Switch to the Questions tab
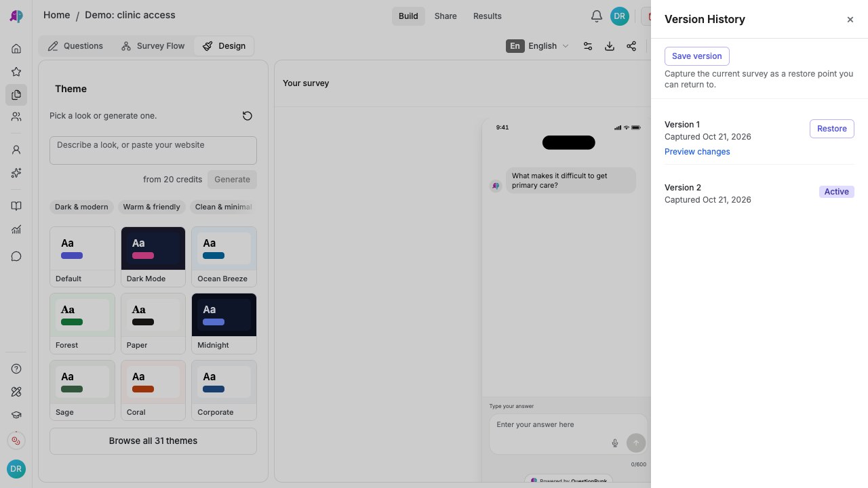Image resolution: width=868 pixels, height=488 pixels. (75, 46)
